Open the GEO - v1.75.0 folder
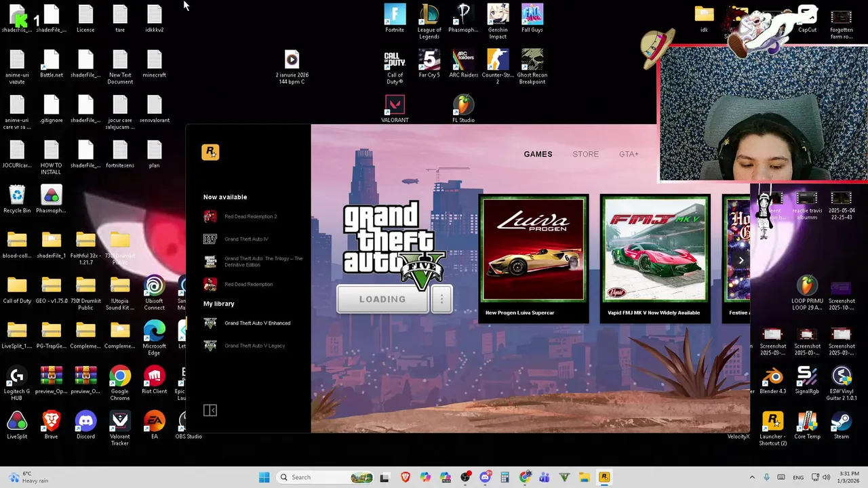 click(x=51, y=290)
